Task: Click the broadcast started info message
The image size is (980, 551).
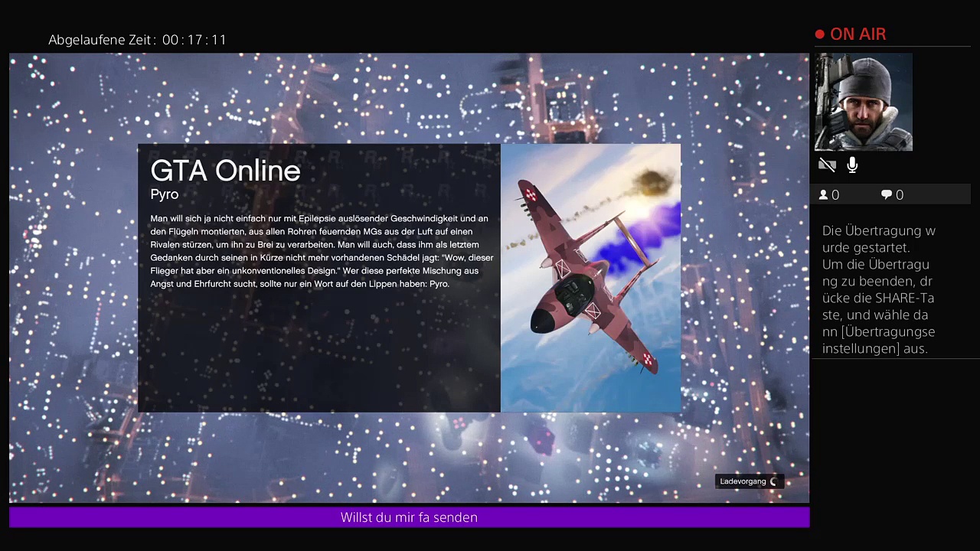Action: click(x=878, y=289)
